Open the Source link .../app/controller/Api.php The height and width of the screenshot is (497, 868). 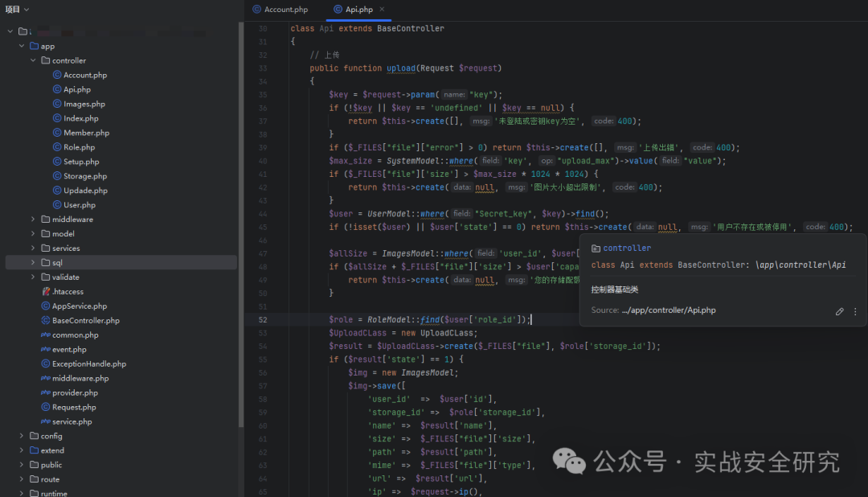tap(668, 310)
